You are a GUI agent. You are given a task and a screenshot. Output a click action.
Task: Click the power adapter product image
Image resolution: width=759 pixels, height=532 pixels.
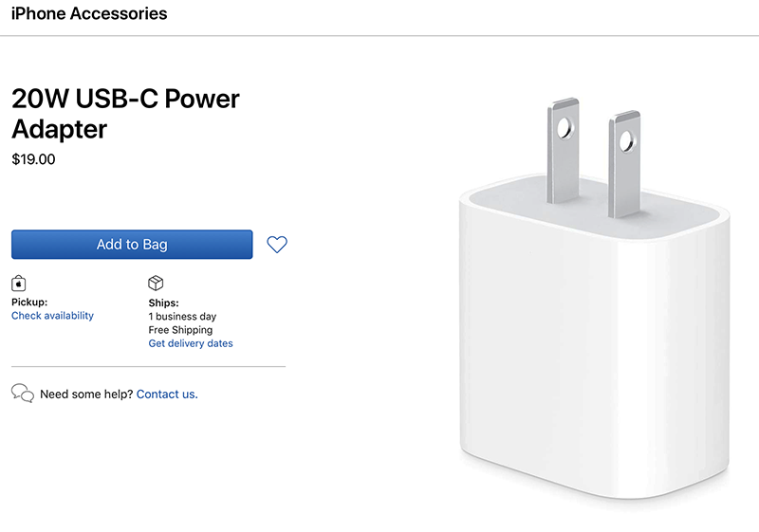595,299
